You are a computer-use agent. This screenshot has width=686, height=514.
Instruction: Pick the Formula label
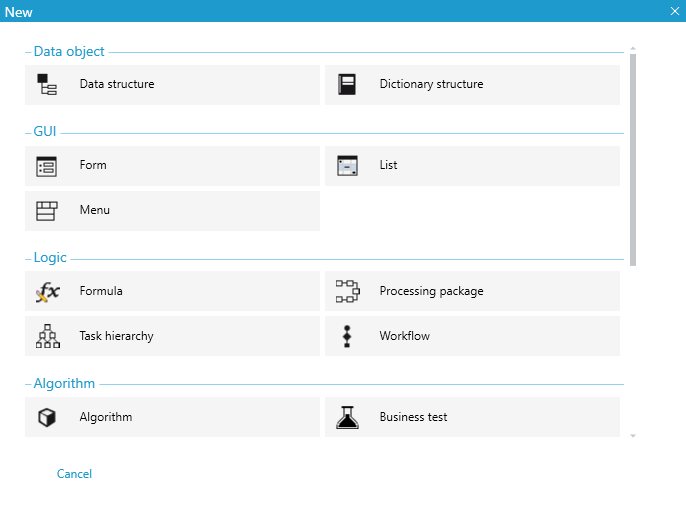click(x=101, y=291)
